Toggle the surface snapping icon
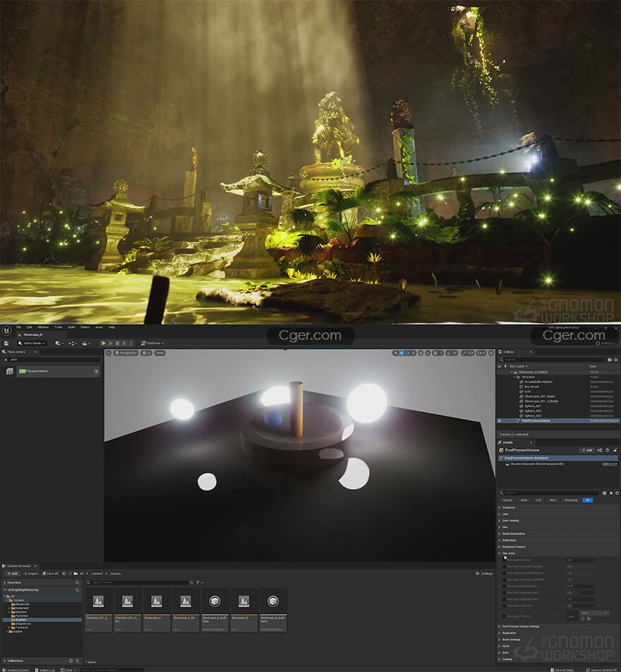Viewport: 621px width, 672px height. tap(428, 353)
